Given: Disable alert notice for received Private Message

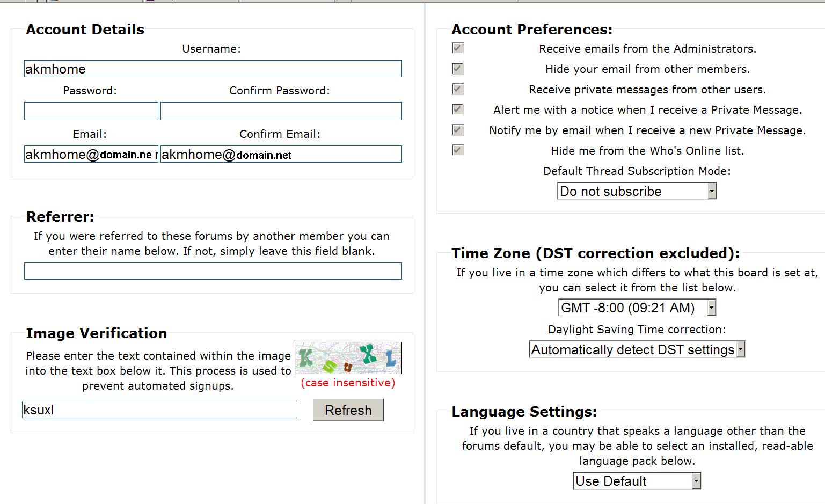Looking at the screenshot, I should point(458,110).
